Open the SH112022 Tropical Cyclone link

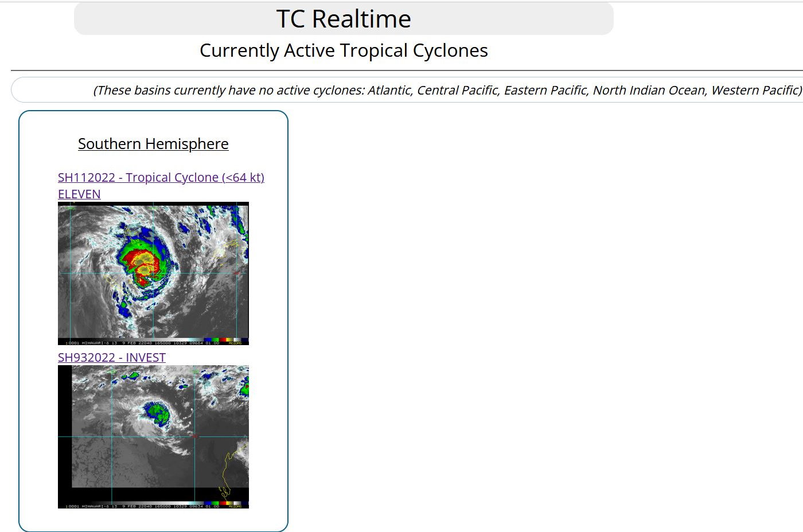(x=161, y=178)
